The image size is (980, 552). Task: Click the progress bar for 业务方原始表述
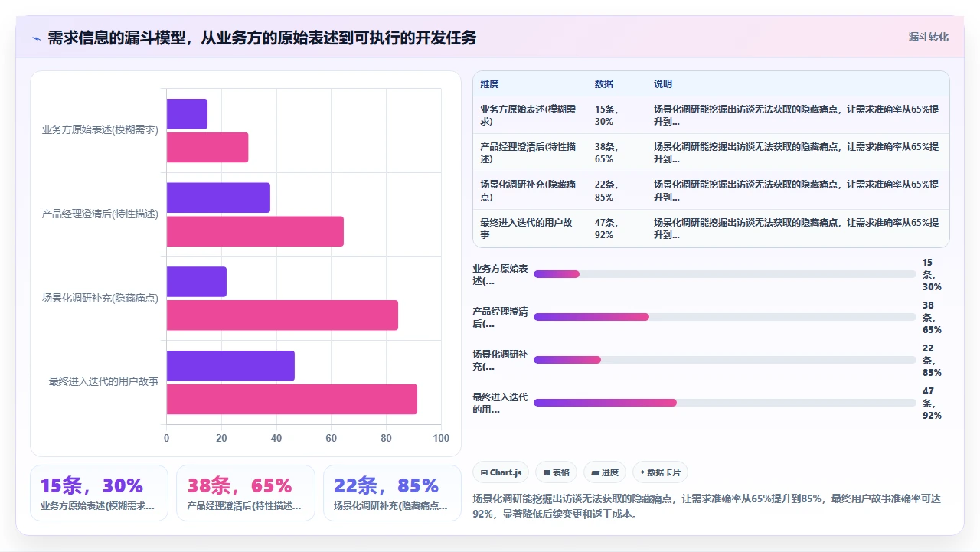(x=724, y=274)
